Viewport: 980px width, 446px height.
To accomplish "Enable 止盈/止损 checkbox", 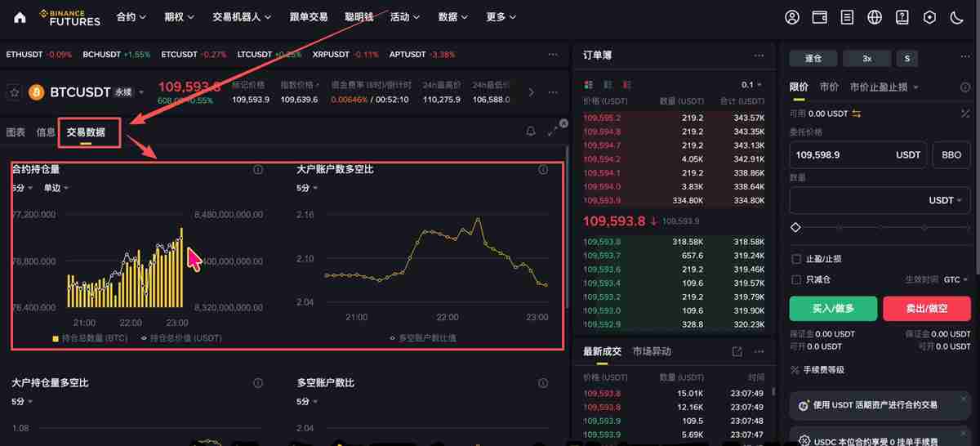I will (x=796, y=259).
